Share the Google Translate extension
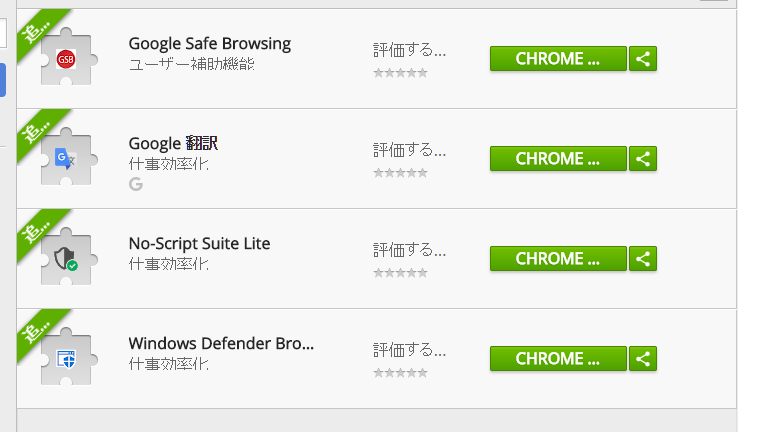Viewport: 771px width, 432px height. (643, 159)
